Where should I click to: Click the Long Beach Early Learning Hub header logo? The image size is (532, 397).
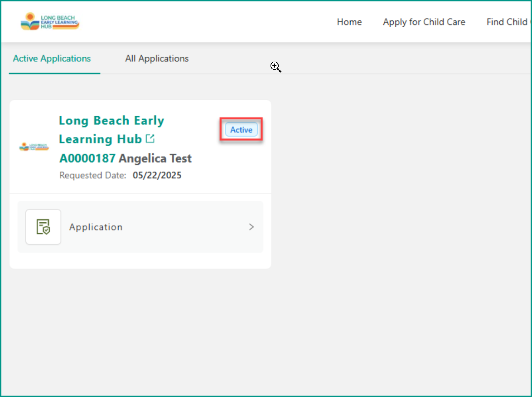coord(50,21)
